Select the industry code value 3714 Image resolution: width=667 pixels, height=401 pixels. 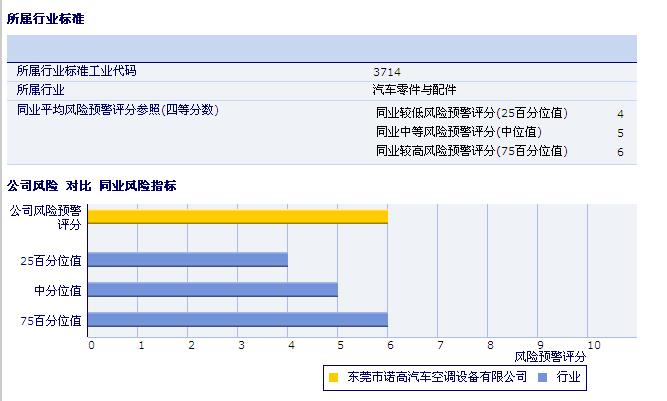386,72
